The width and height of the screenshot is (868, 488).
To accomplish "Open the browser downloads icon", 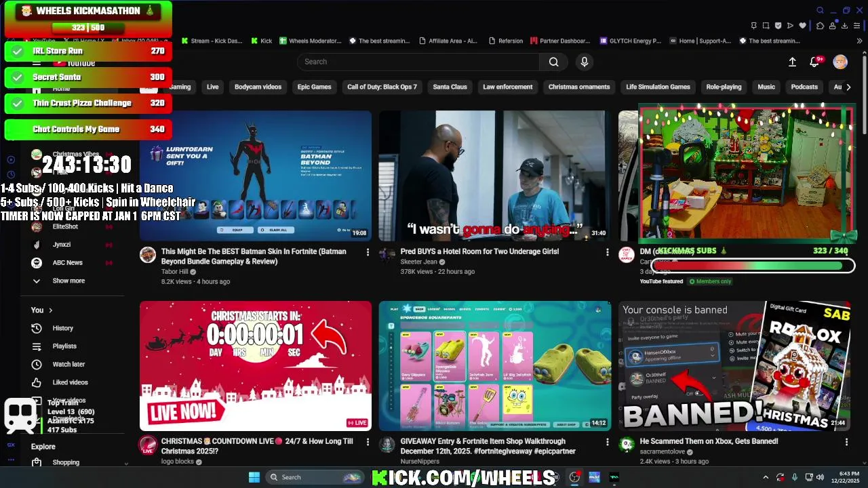I will [x=844, y=26].
